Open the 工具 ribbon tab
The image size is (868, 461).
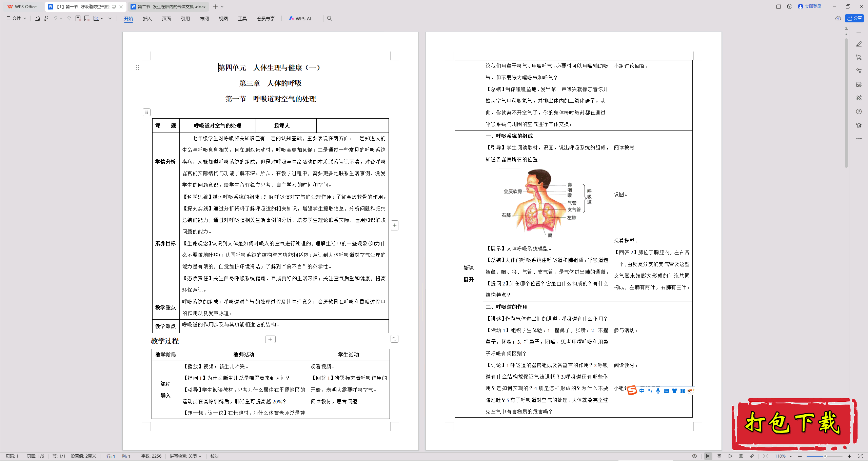[x=242, y=19]
